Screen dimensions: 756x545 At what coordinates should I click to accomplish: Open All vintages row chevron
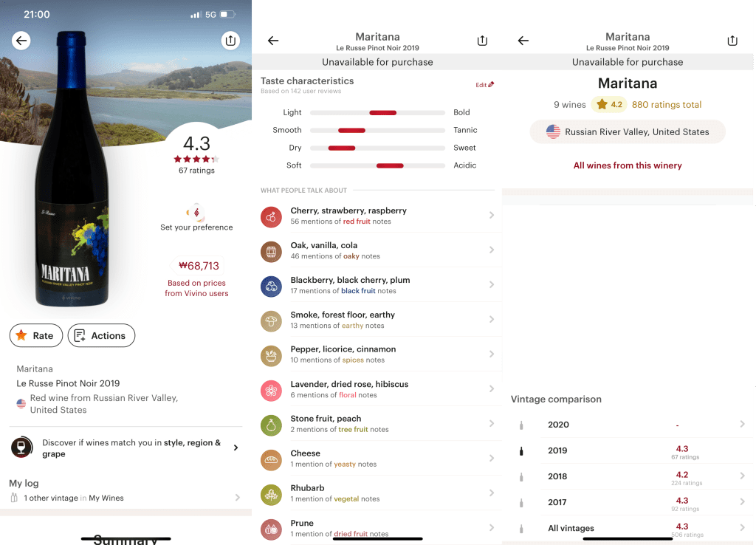pos(742,527)
